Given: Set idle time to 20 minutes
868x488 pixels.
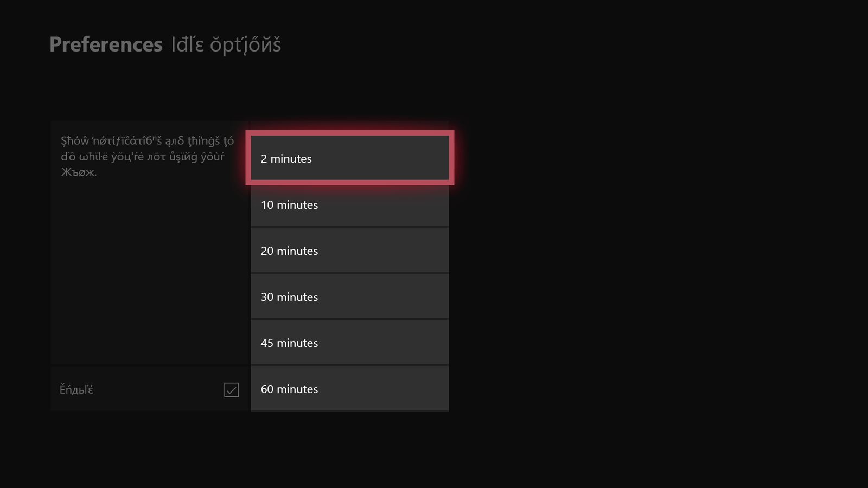Looking at the screenshot, I should [349, 251].
